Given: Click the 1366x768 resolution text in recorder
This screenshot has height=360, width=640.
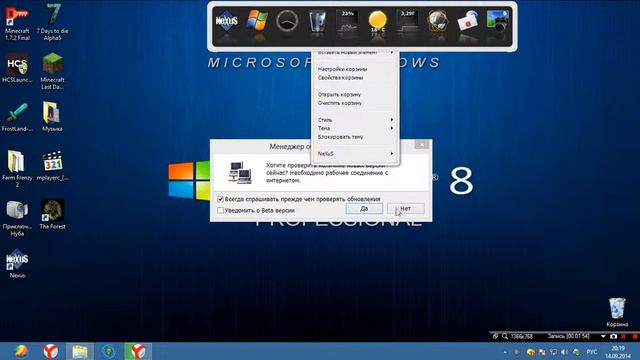Looking at the screenshot, I should click(522, 336).
